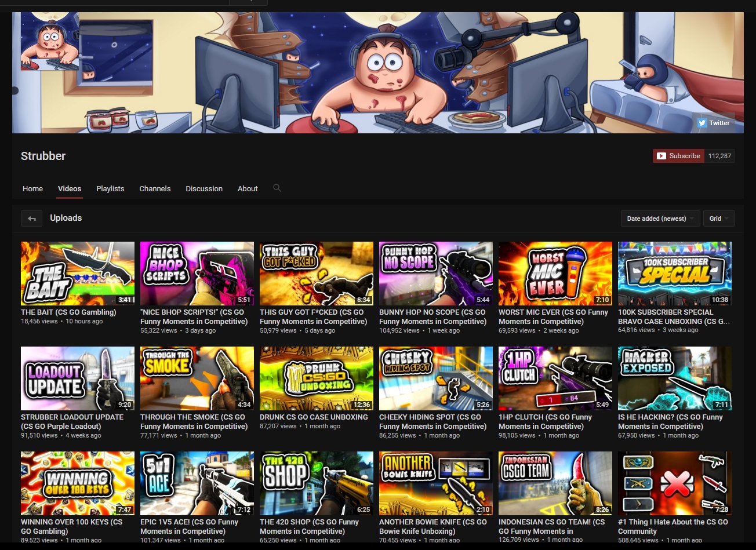This screenshot has width=756, height=550.
Task: Click title THROUGH THE SMOKE
Action: [194, 422]
